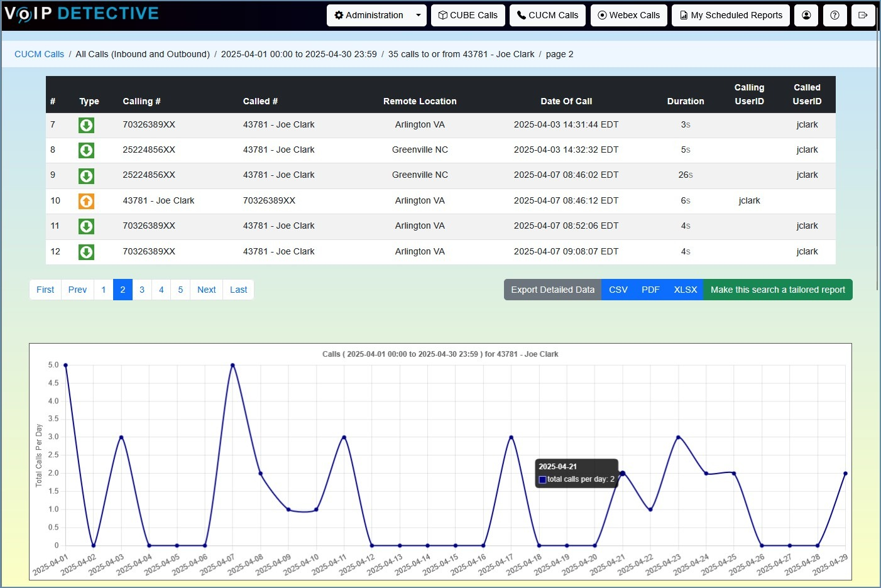881x588 pixels.
Task: Go to page 3 of results
Action: point(142,290)
